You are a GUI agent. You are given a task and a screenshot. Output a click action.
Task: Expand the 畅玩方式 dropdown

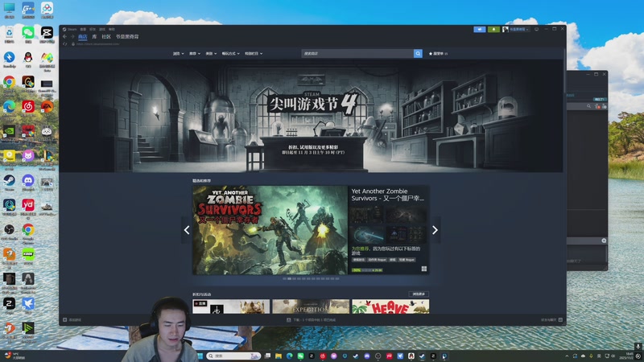(x=231, y=54)
